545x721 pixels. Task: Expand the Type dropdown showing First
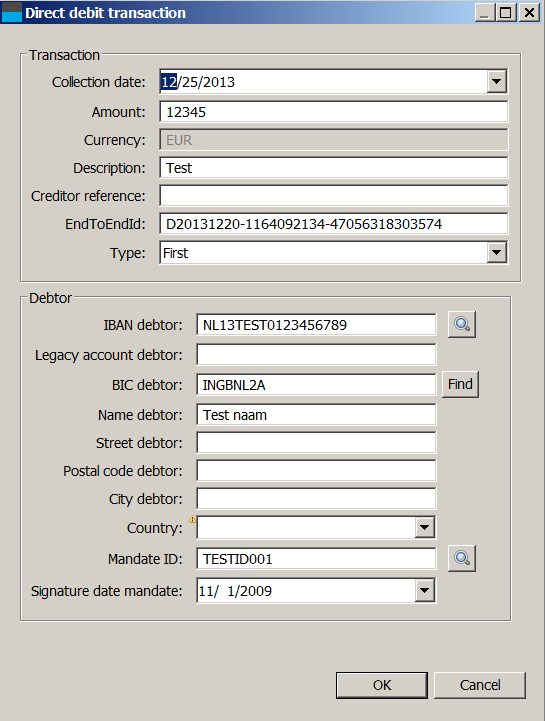496,252
